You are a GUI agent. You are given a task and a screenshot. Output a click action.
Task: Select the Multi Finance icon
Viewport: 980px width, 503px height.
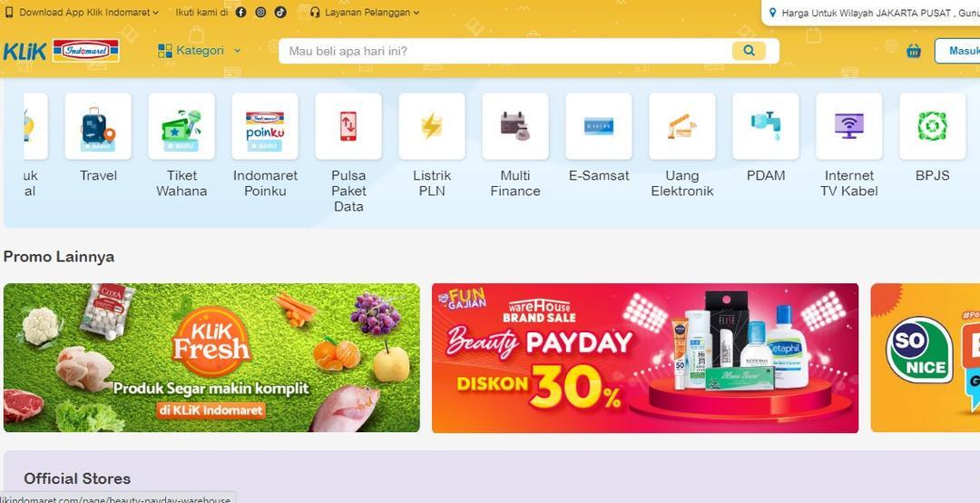pyautogui.click(x=515, y=126)
